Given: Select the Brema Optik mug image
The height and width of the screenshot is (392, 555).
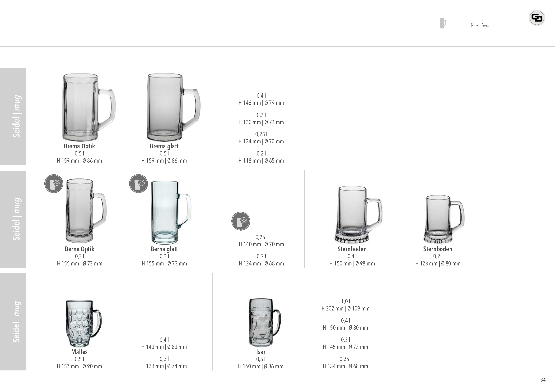Looking at the screenshot, I should tap(89, 107).
